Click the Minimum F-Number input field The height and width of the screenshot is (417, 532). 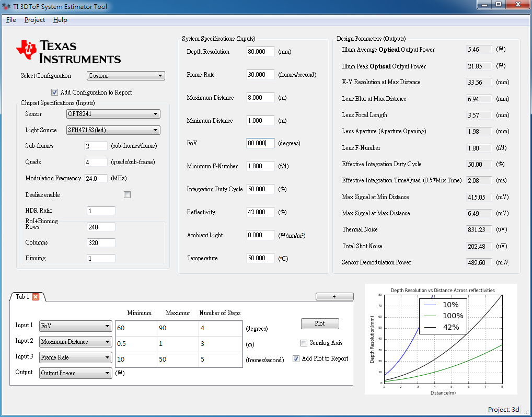260,166
